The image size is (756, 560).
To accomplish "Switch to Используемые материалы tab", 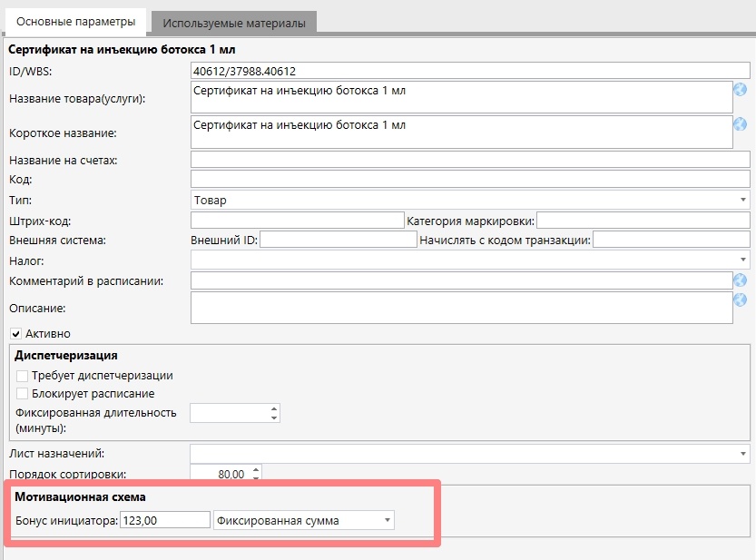I will coord(234,22).
